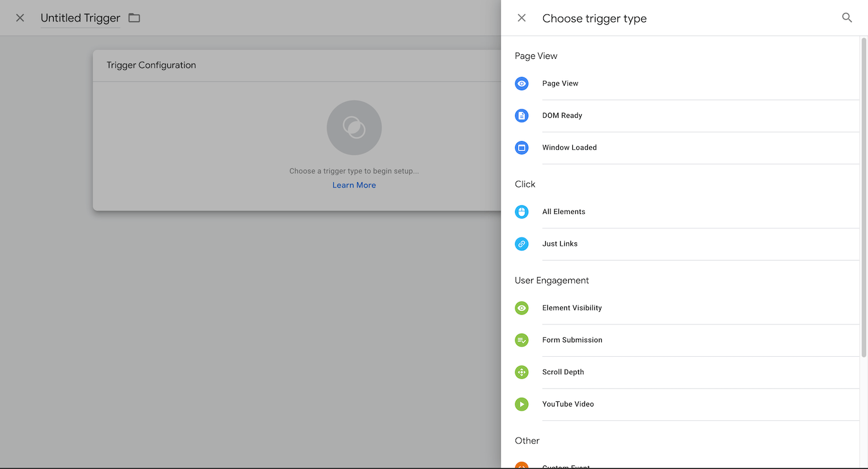Open search in trigger type panel
Screen dimensions: 868x469
847,18
